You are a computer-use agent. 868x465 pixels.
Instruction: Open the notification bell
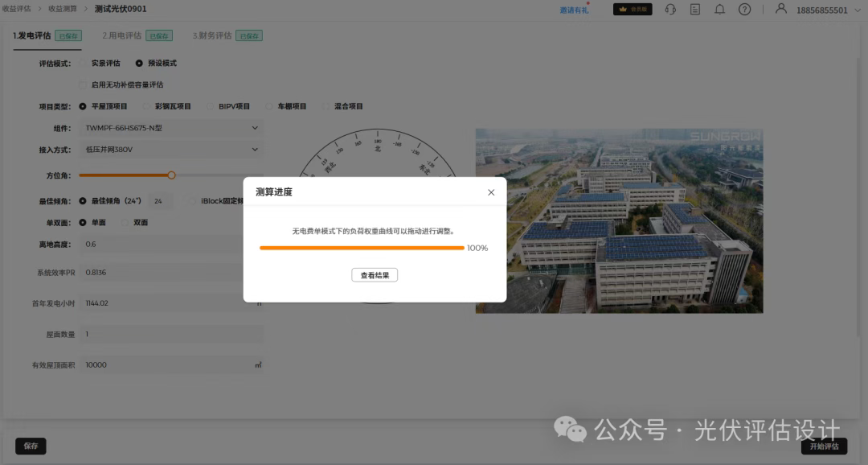(719, 10)
